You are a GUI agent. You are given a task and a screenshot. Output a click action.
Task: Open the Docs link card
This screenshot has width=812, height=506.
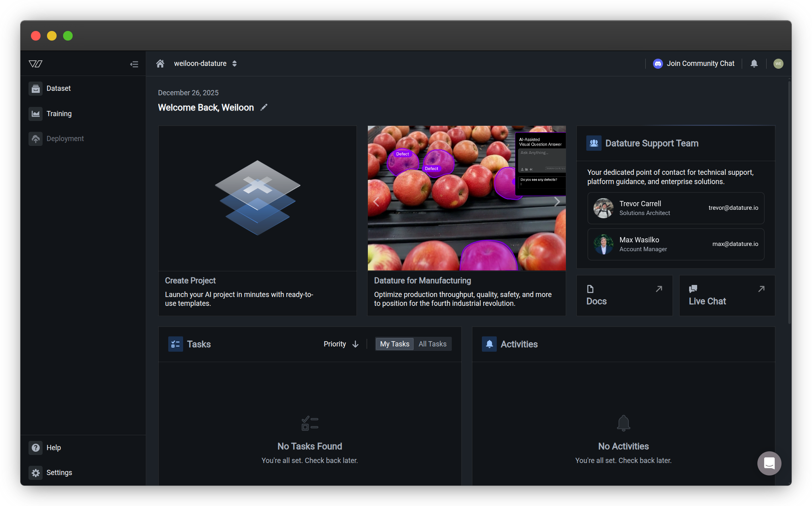click(x=624, y=295)
